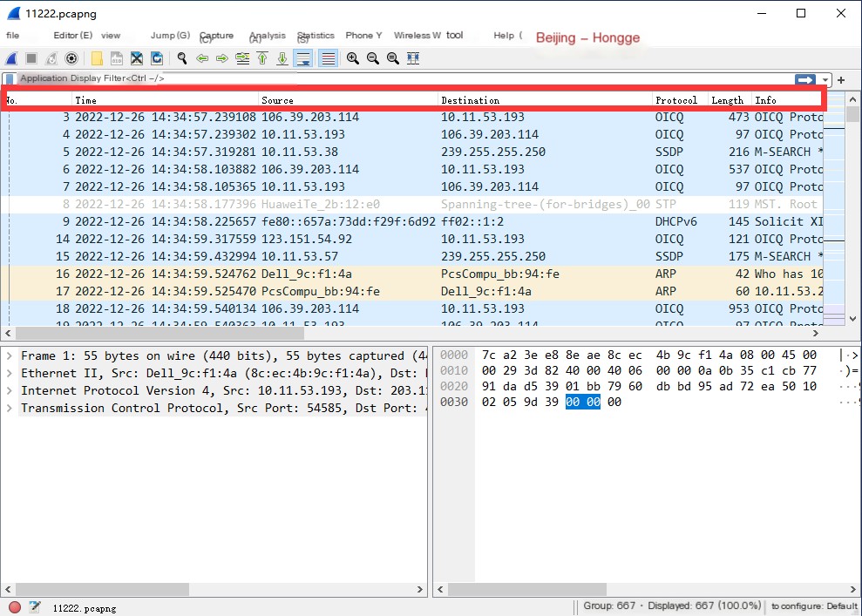Toggle auto-scroll during live capture
The height and width of the screenshot is (616, 862).
tap(303, 58)
